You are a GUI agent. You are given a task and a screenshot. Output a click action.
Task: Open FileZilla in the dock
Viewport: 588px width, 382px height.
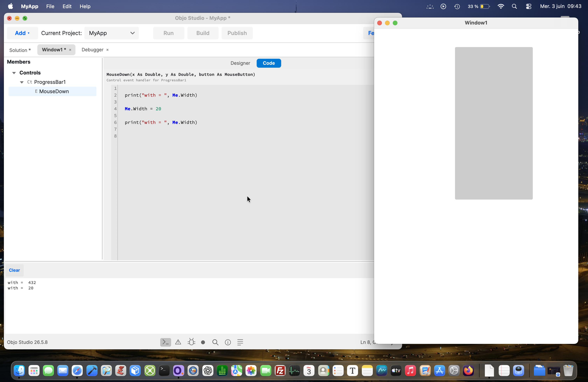coord(280,370)
